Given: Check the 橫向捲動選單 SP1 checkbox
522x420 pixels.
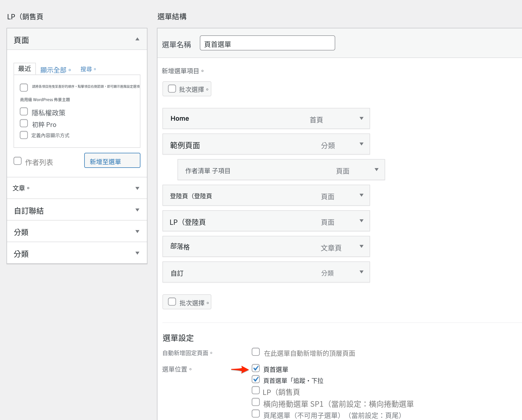Looking at the screenshot, I should coord(256,402).
